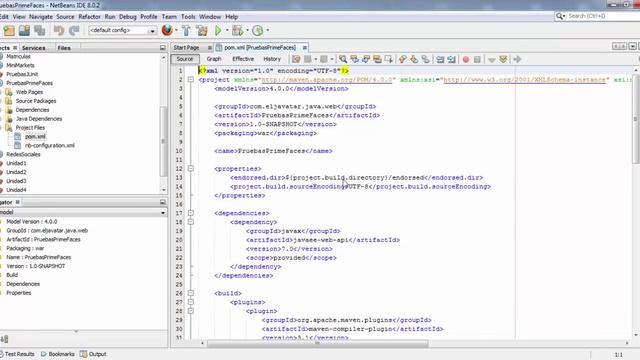Close the pom.xml editor tab
The image size is (640, 360).
304,48
